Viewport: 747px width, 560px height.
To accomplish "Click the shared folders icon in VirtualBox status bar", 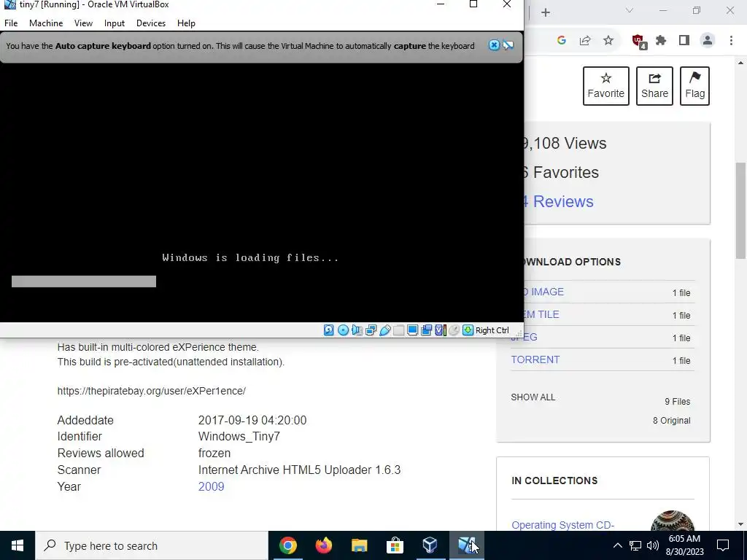I will [x=399, y=330].
